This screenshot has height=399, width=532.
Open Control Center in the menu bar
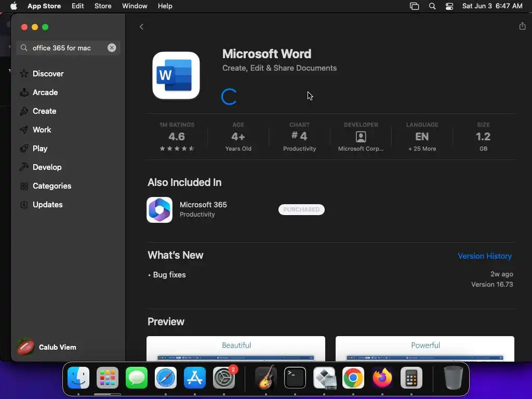pos(449,6)
